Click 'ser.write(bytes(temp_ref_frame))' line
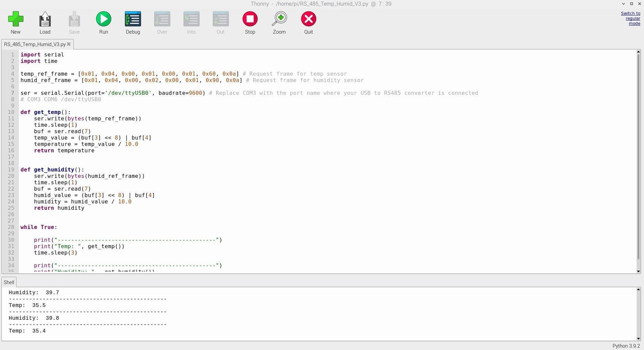 88,118
